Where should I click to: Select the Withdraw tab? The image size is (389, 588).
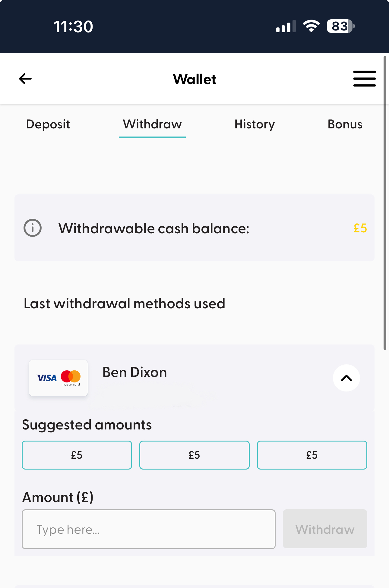pyautogui.click(x=152, y=124)
